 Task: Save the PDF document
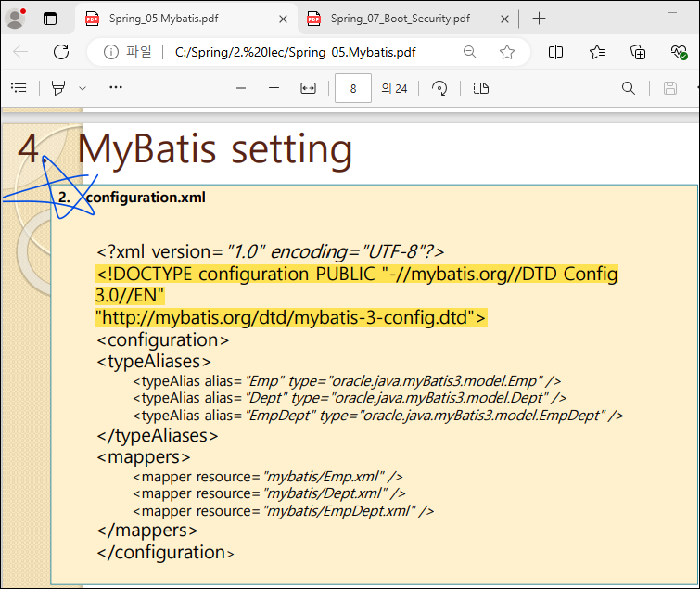[669, 88]
